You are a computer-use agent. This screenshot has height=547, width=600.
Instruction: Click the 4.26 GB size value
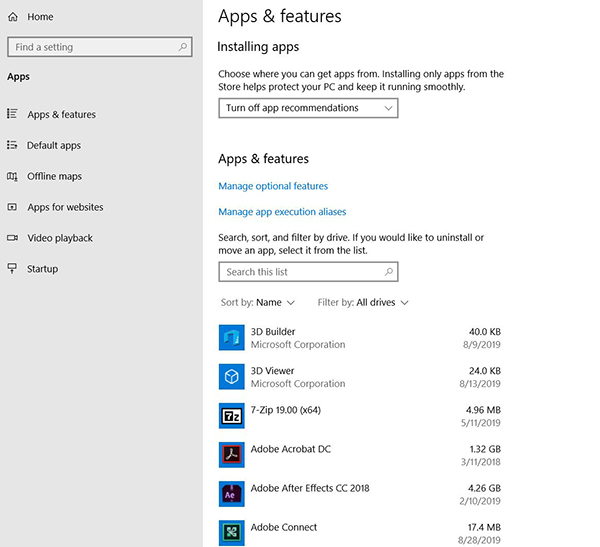(x=484, y=488)
